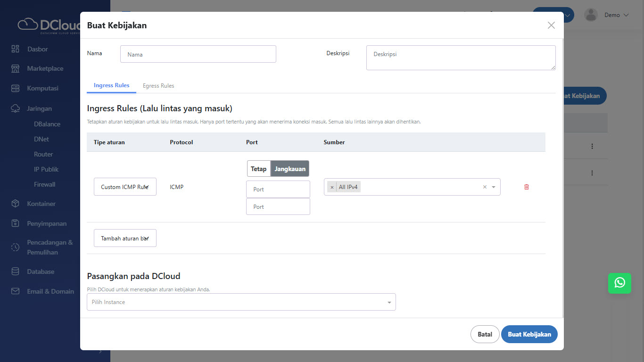Click the Deskripsi text area

tap(461, 58)
